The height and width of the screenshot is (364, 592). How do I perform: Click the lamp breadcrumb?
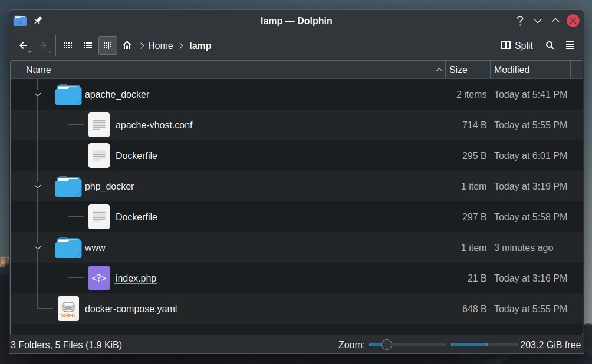click(200, 45)
